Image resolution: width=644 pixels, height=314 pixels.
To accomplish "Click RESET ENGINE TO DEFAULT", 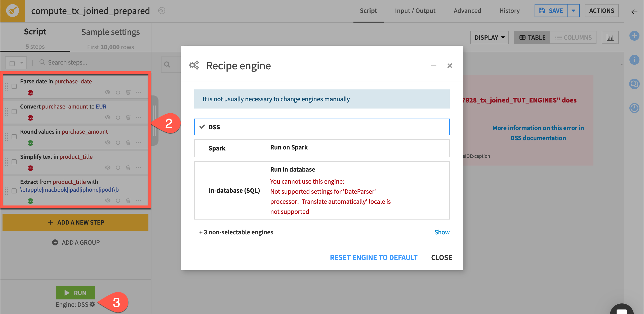I will click(x=373, y=257).
